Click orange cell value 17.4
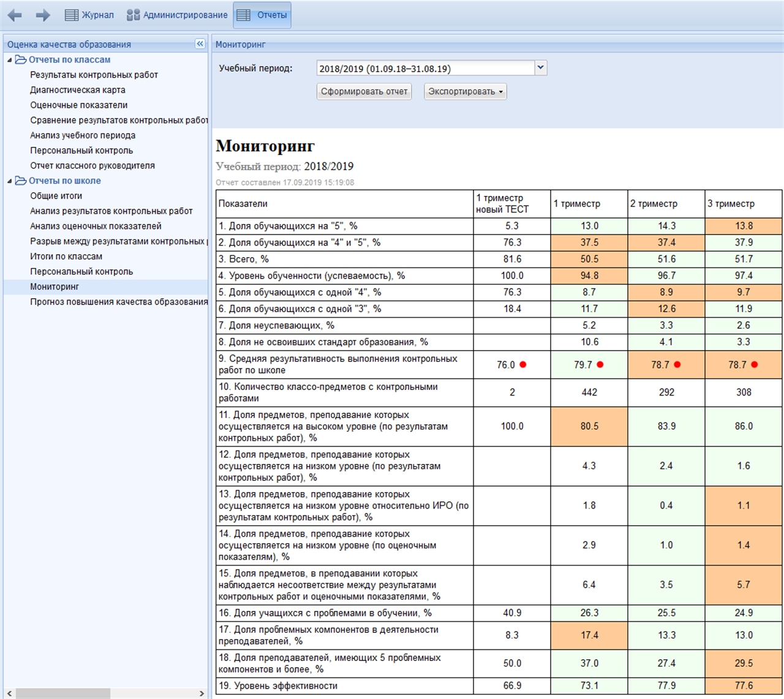 (x=589, y=635)
